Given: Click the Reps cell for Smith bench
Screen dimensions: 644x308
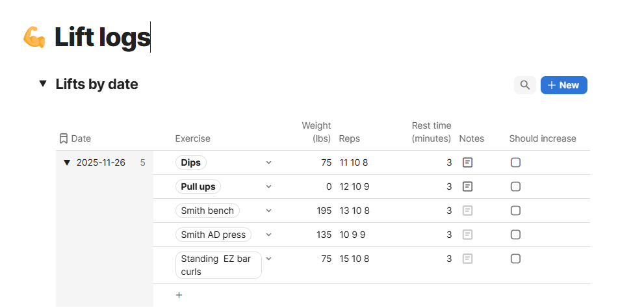Looking at the screenshot, I should click(x=354, y=211).
